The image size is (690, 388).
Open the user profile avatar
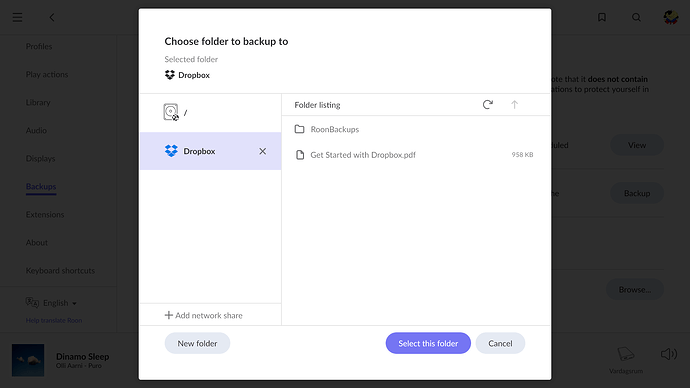pos(671,17)
